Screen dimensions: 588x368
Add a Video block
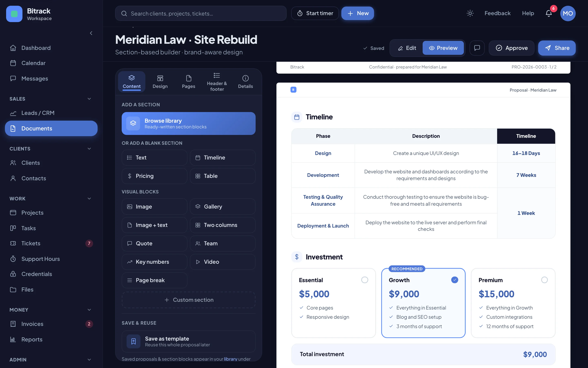point(223,262)
